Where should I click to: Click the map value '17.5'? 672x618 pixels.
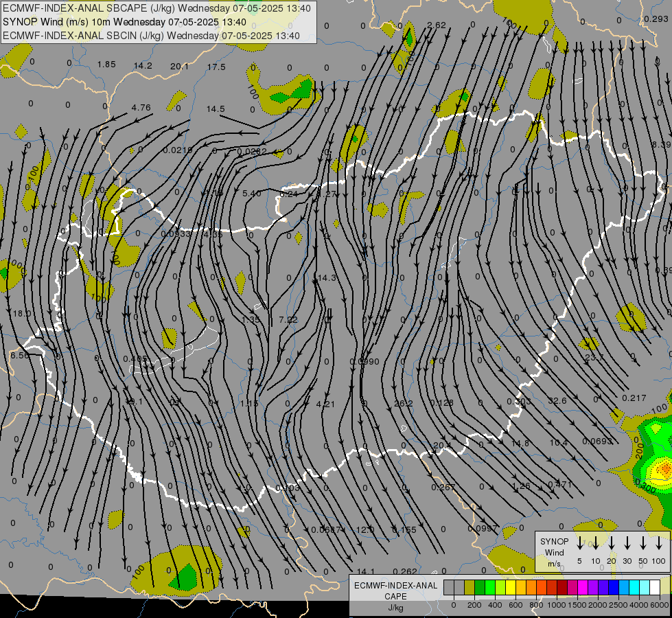point(216,67)
